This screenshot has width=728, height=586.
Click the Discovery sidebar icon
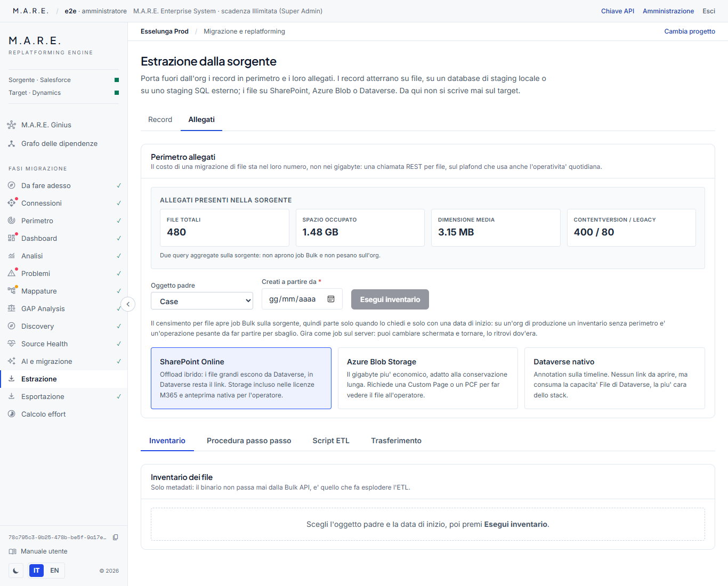click(11, 327)
